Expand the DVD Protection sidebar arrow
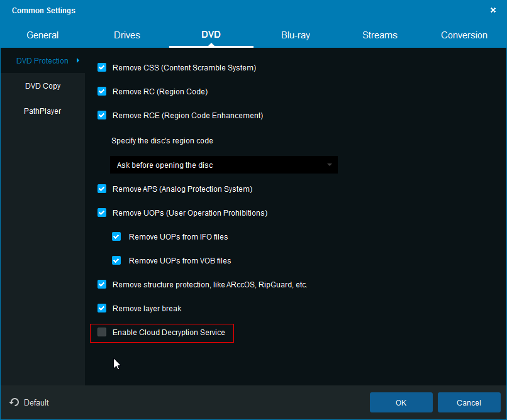 pos(77,61)
